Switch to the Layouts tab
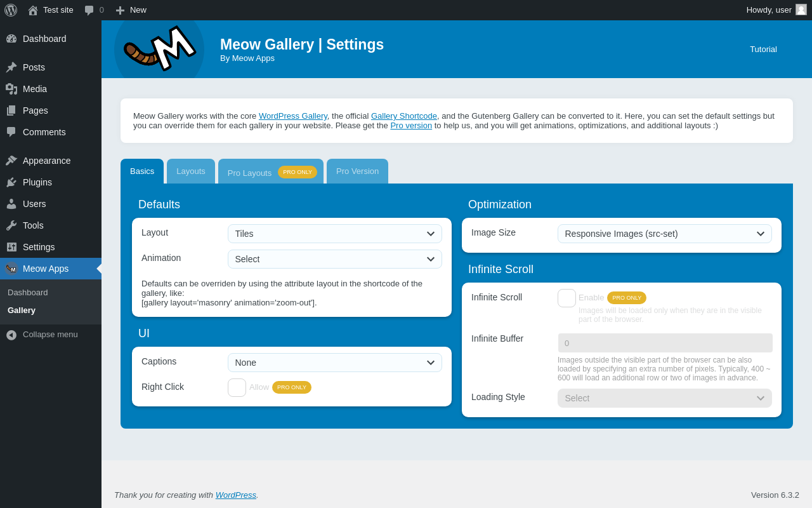Image resolution: width=812 pixels, height=508 pixels. pyautogui.click(x=191, y=171)
